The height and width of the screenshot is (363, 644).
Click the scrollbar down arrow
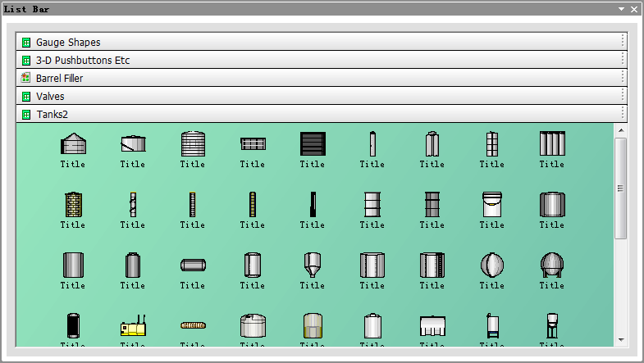tap(620, 339)
